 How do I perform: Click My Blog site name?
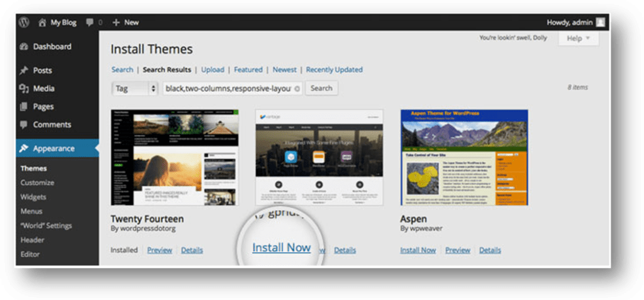click(x=64, y=23)
